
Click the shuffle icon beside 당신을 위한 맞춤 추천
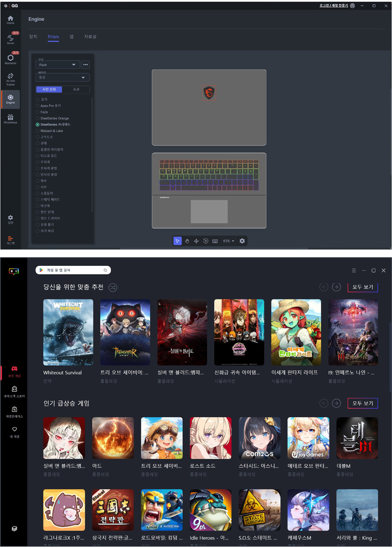pyautogui.click(x=113, y=287)
